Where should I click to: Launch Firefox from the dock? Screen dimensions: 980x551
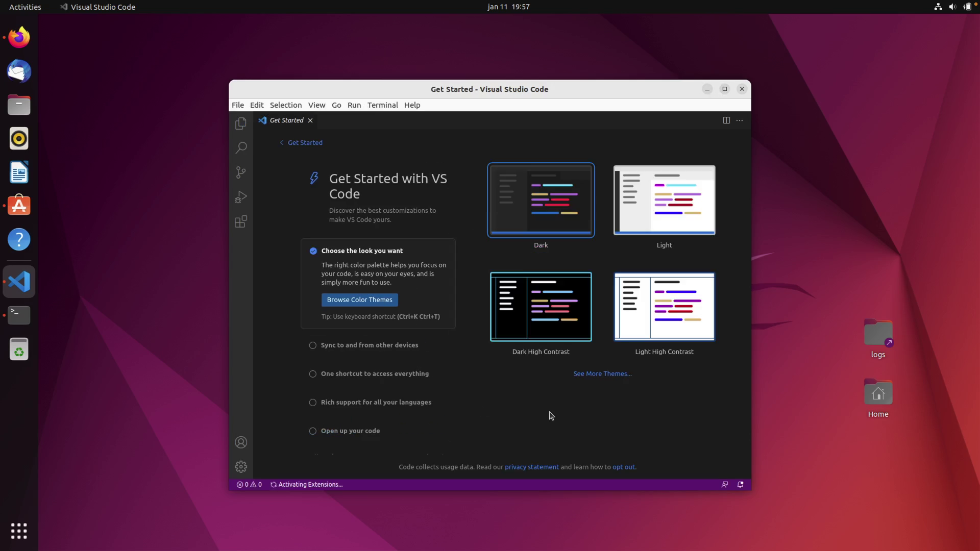(19, 37)
